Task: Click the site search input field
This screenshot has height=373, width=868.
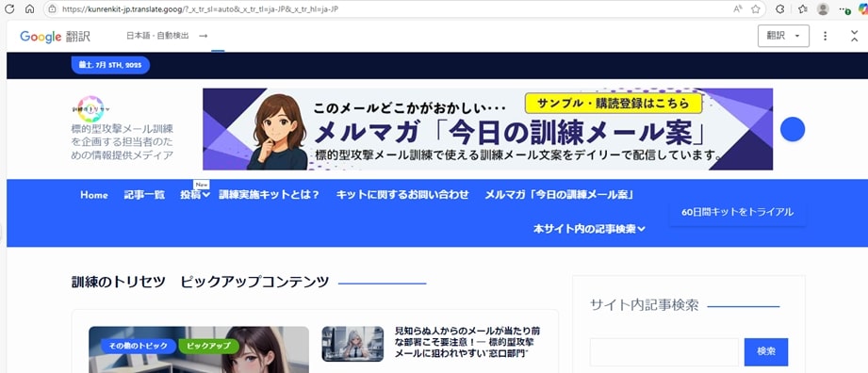Action: [664, 352]
